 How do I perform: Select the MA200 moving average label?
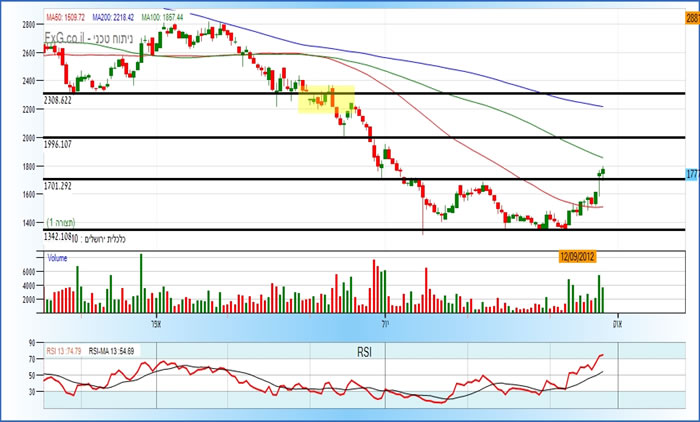point(110,18)
